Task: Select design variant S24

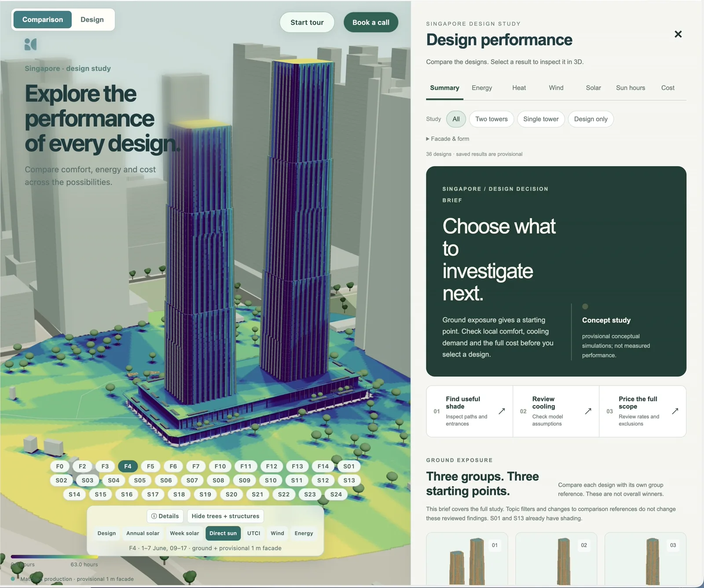Action: click(336, 494)
